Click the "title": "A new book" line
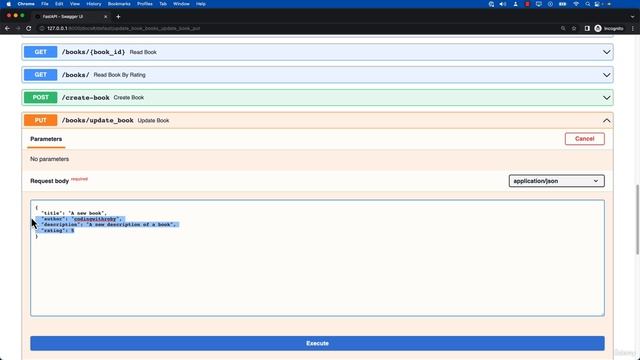This screenshot has width=640, height=360. pyautogui.click(x=74, y=213)
